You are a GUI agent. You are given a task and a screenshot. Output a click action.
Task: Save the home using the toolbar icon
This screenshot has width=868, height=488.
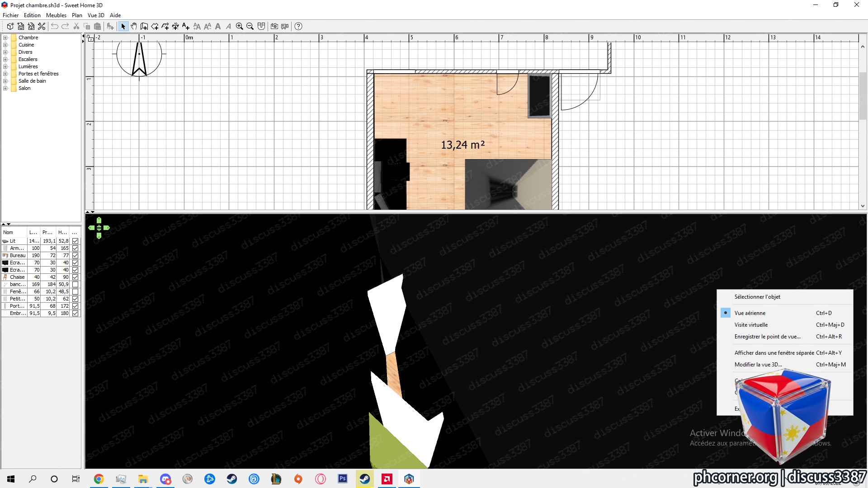pyautogui.click(x=31, y=26)
